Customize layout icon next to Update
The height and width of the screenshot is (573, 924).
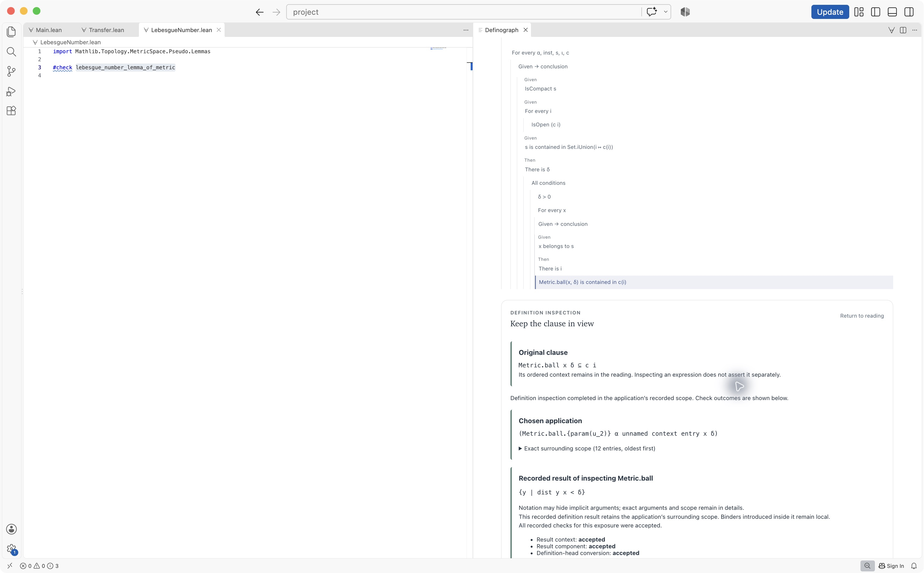(859, 12)
